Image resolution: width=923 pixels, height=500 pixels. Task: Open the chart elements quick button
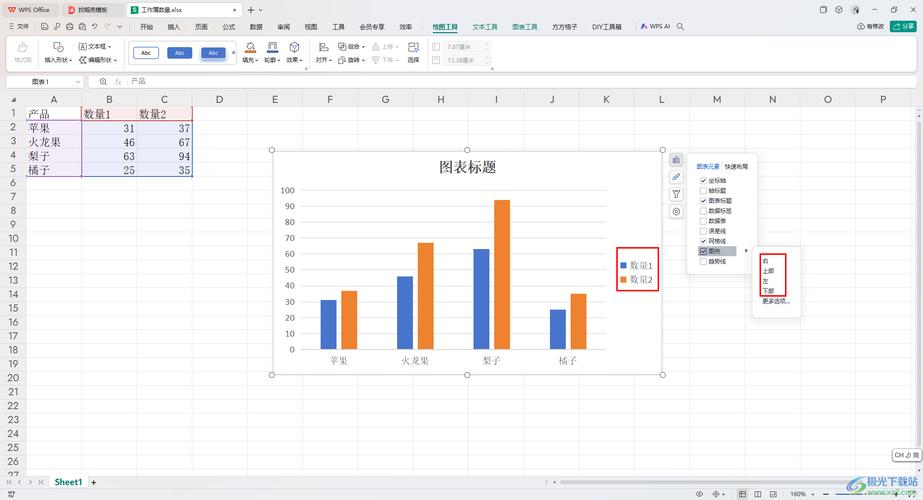click(x=676, y=160)
